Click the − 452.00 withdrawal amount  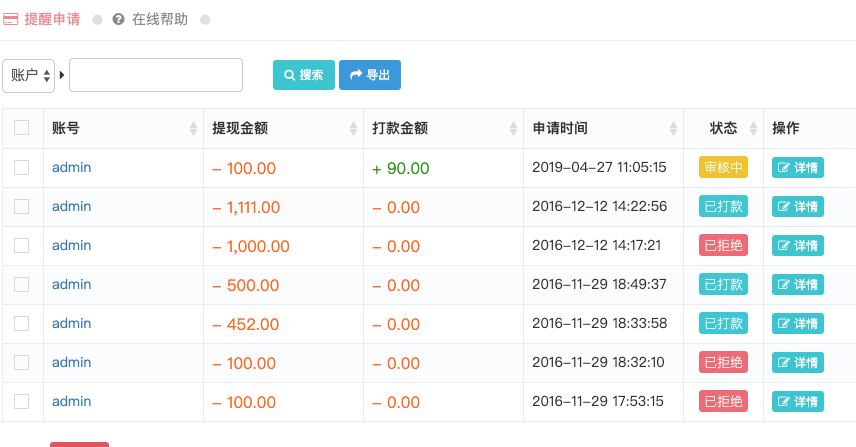pyautogui.click(x=246, y=325)
